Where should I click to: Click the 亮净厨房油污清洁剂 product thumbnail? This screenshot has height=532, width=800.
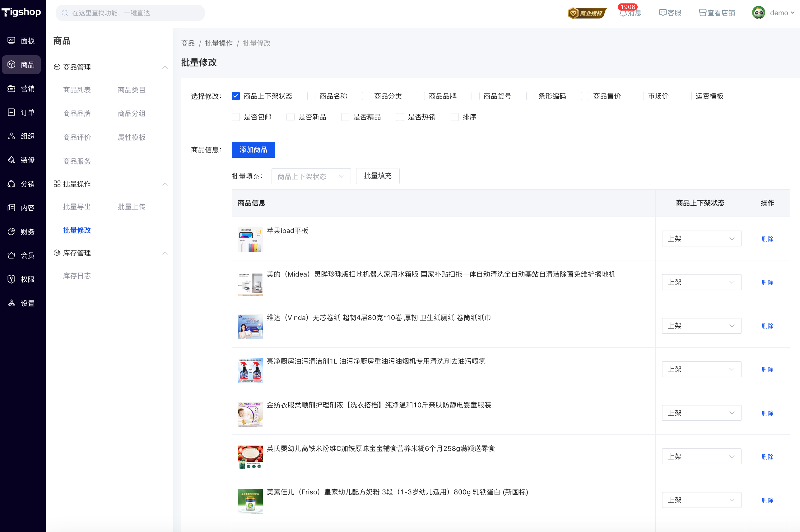(250, 370)
